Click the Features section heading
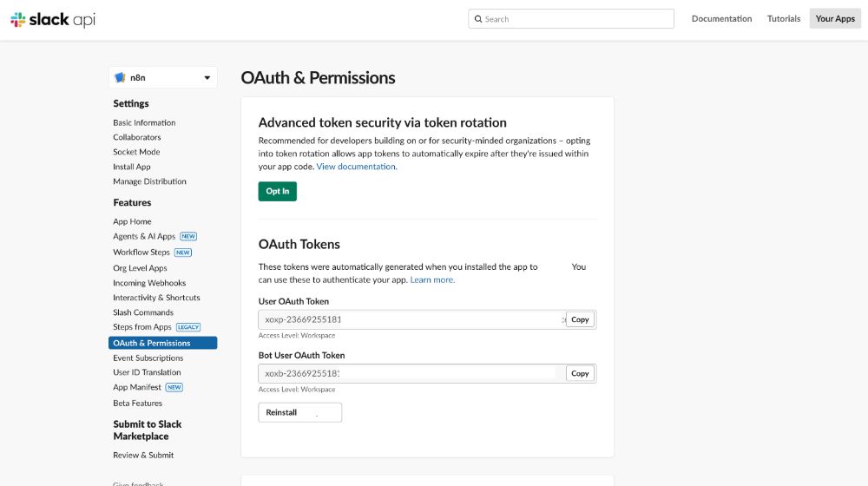The width and height of the screenshot is (868, 486). (132, 202)
